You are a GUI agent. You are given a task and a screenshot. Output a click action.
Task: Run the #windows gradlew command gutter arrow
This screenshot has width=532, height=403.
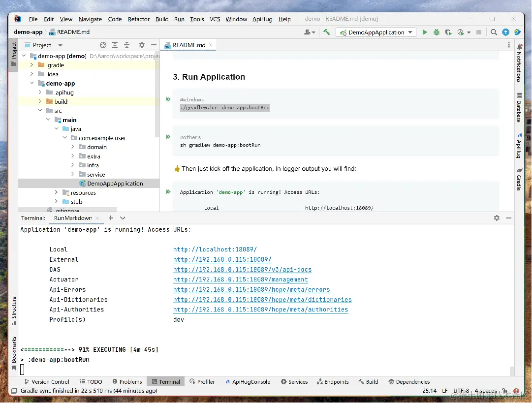(168, 99)
